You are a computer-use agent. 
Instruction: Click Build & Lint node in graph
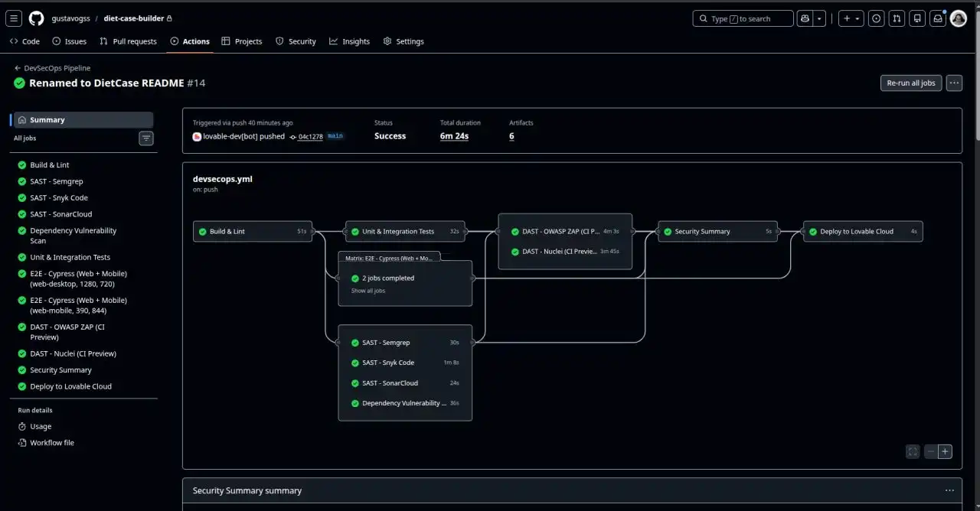tap(253, 231)
